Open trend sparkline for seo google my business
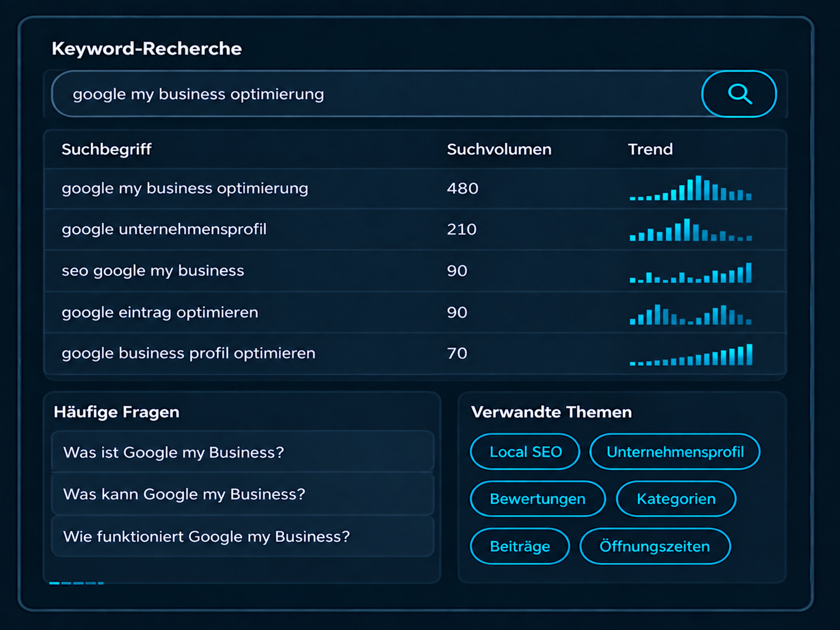The width and height of the screenshot is (840, 630). (690, 273)
